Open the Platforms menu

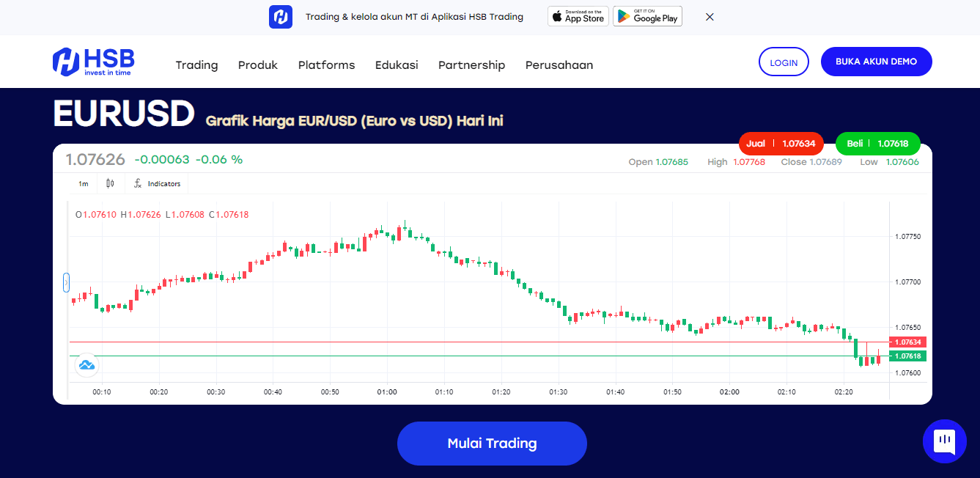pos(326,65)
